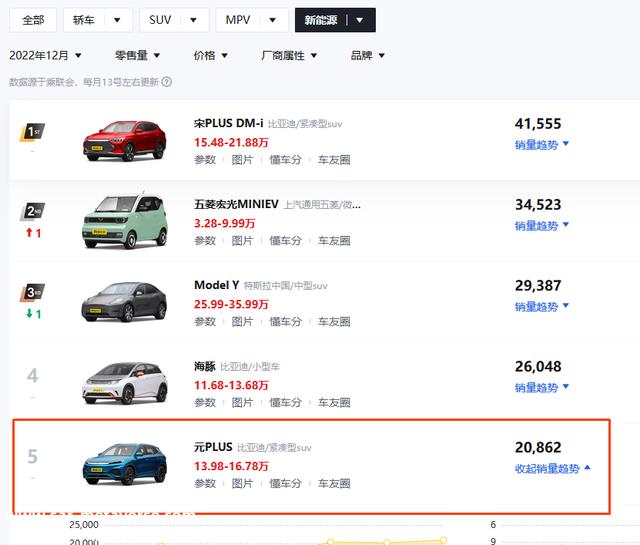
Task: Click 车友圈 under 五菱宏光MINIEV
Action: coord(334,240)
